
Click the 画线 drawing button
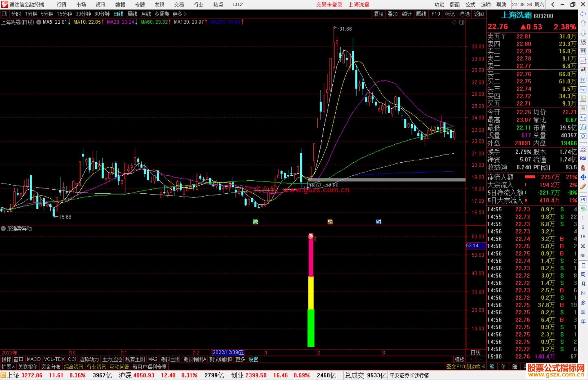pyautogui.click(x=421, y=14)
